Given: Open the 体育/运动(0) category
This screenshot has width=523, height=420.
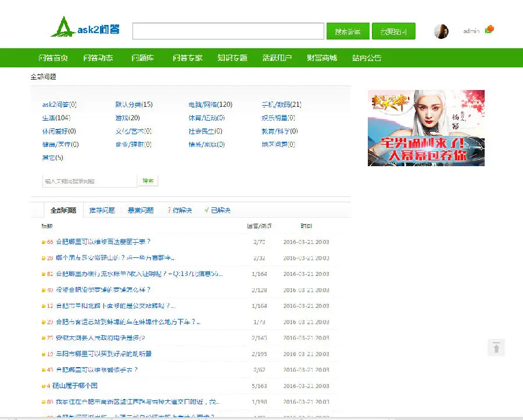Looking at the screenshot, I should click(206, 118).
